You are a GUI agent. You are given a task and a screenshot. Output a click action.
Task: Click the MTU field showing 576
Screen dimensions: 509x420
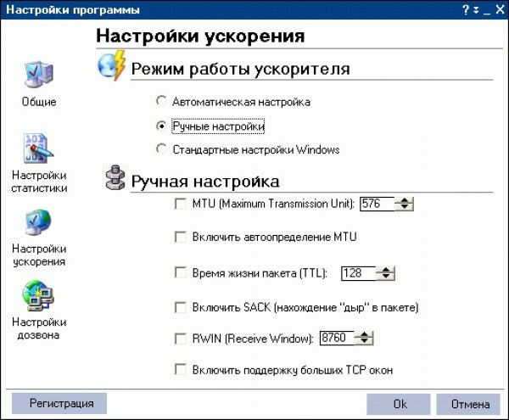(378, 204)
